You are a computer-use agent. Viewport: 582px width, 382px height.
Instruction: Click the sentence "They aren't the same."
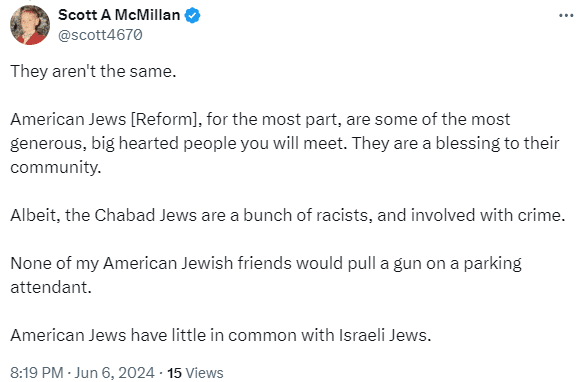click(x=93, y=71)
